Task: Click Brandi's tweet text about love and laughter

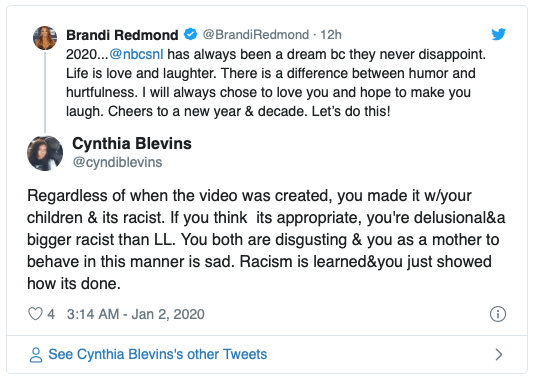Action: pos(276,83)
